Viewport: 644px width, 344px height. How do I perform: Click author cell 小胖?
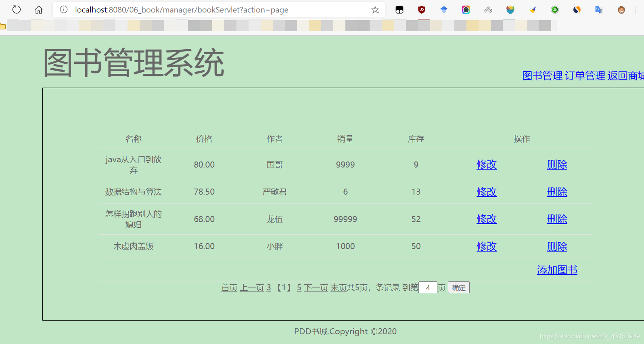point(275,246)
